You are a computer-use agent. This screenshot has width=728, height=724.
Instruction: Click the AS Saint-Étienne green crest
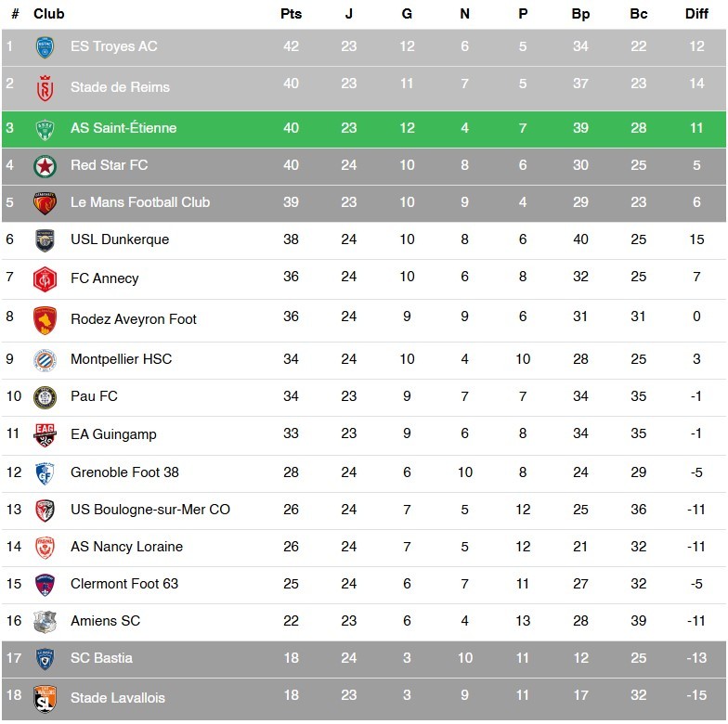tap(45, 129)
